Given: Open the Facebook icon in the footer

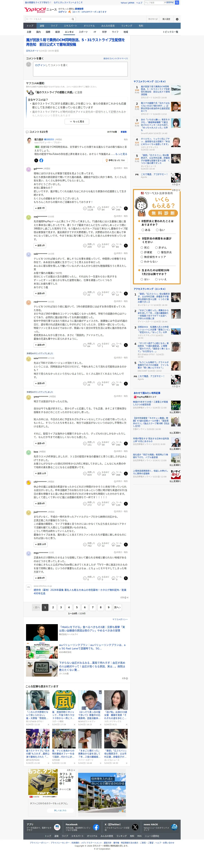Looking at the screenshot, I should tap(96, 827).
